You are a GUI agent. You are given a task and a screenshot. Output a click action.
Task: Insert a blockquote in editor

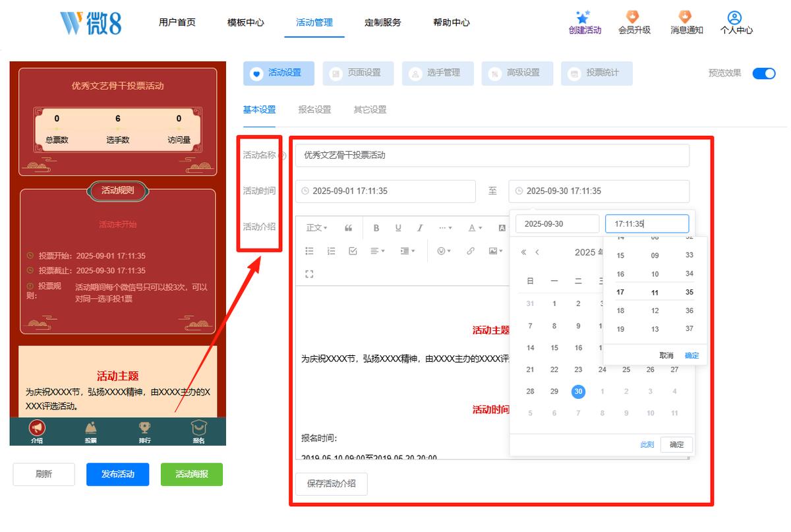coord(349,228)
